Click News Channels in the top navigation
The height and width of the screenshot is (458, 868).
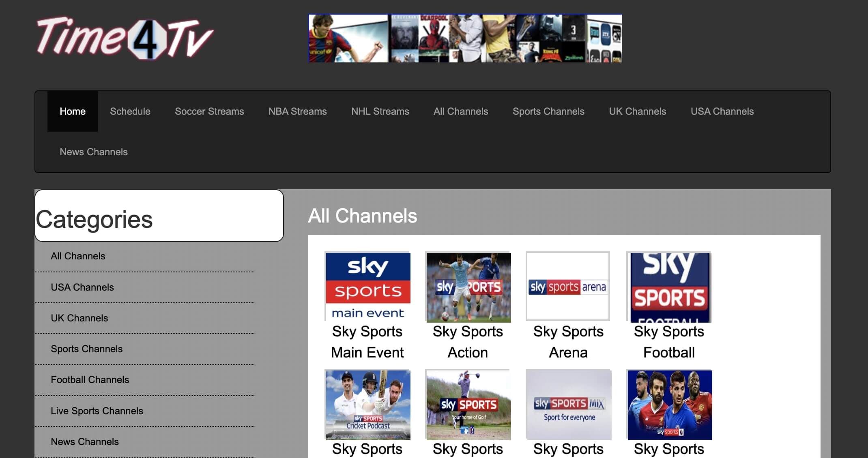(x=94, y=152)
